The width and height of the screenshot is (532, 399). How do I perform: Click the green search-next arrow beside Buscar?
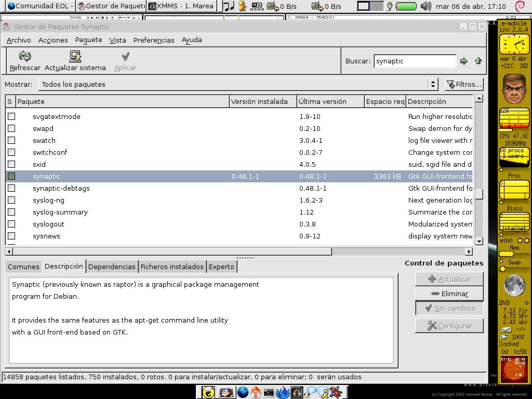click(x=463, y=61)
